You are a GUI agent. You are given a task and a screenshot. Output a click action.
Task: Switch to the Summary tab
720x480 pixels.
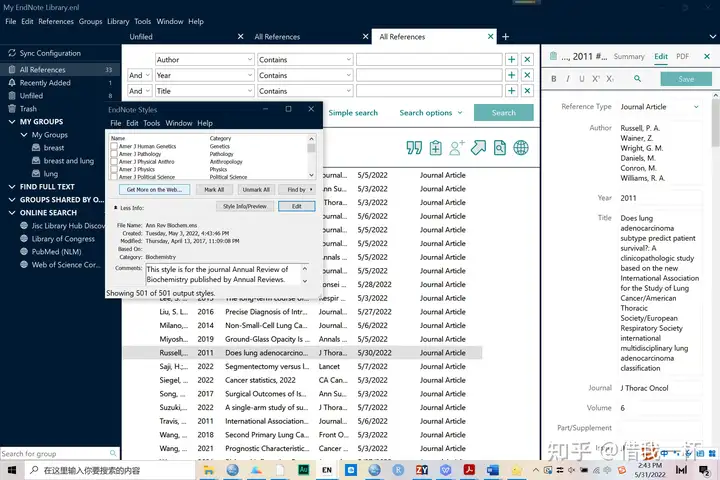[629, 57]
